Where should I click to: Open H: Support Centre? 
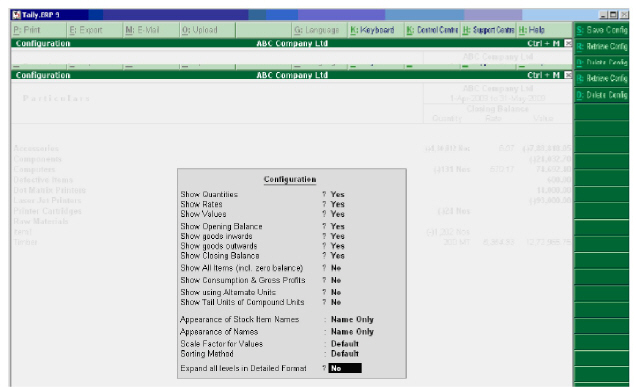coord(488,30)
